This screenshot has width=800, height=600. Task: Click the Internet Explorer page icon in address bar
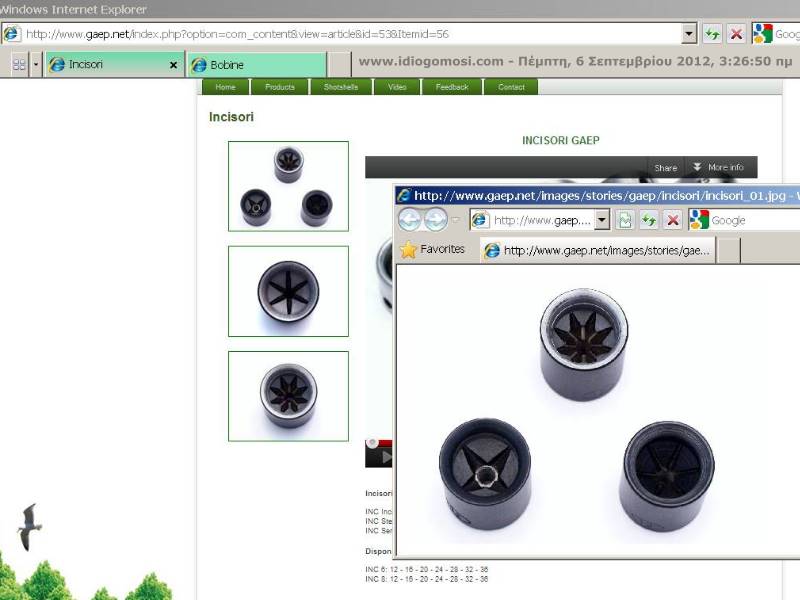point(11,34)
